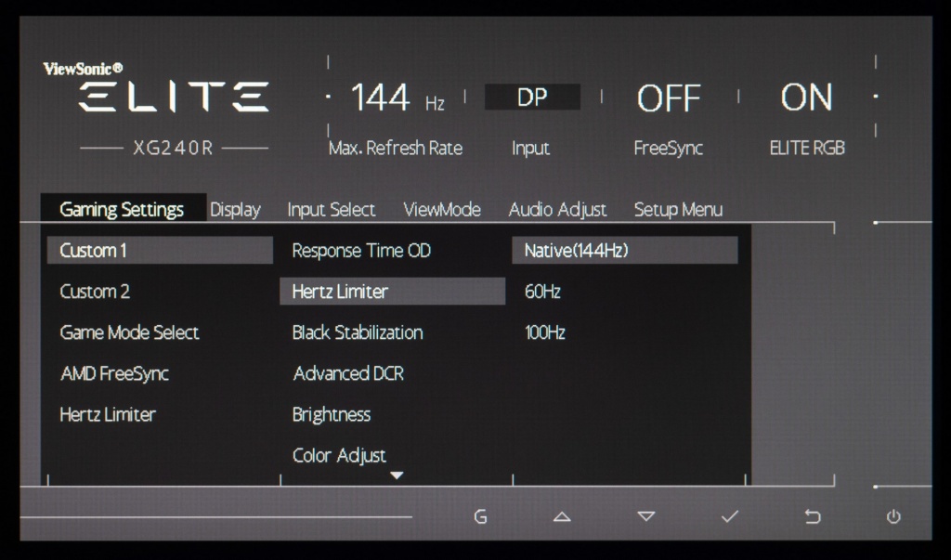Choose the Native(144Hz) option

(x=625, y=251)
